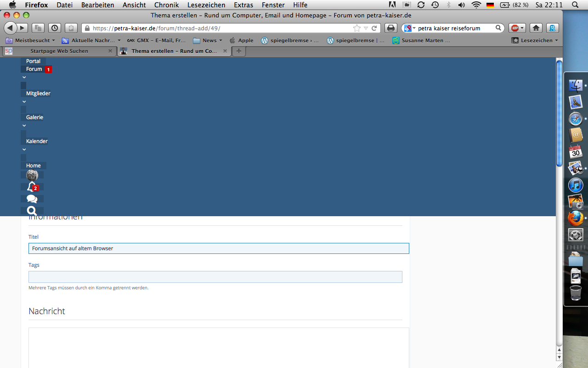Open the Lesezeichen menu in menu bar

[206, 5]
